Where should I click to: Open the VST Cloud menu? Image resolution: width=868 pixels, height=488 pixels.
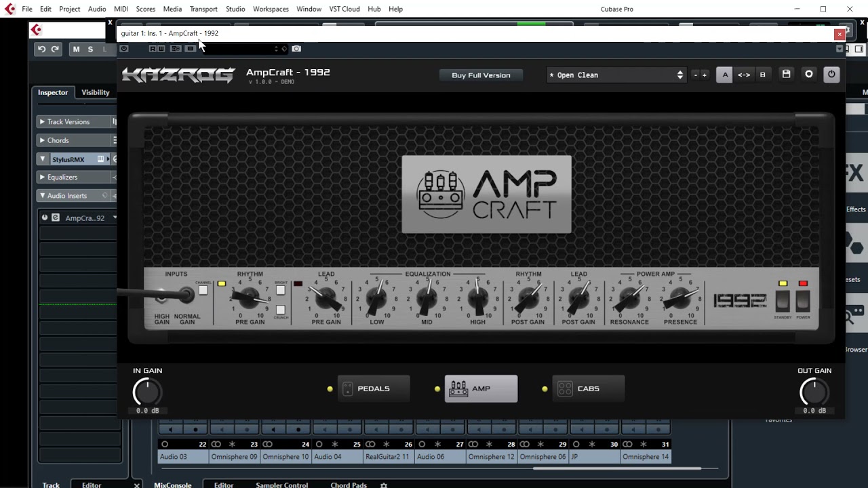coord(344,9)
